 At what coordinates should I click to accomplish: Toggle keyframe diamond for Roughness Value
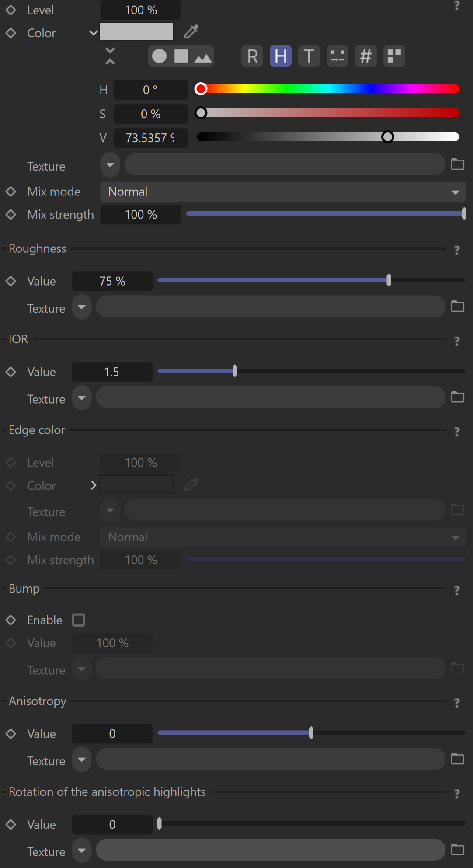click(11, 281)
